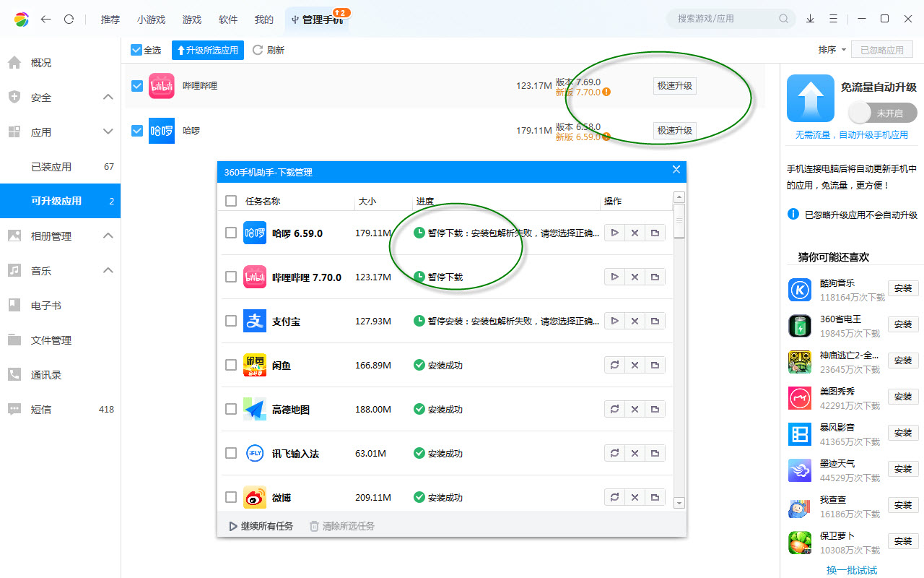This screenshot has width=924, height=578.
Task: Click the 哔哩哔哩 app icon in upgrade list
Action: (162, 86)
